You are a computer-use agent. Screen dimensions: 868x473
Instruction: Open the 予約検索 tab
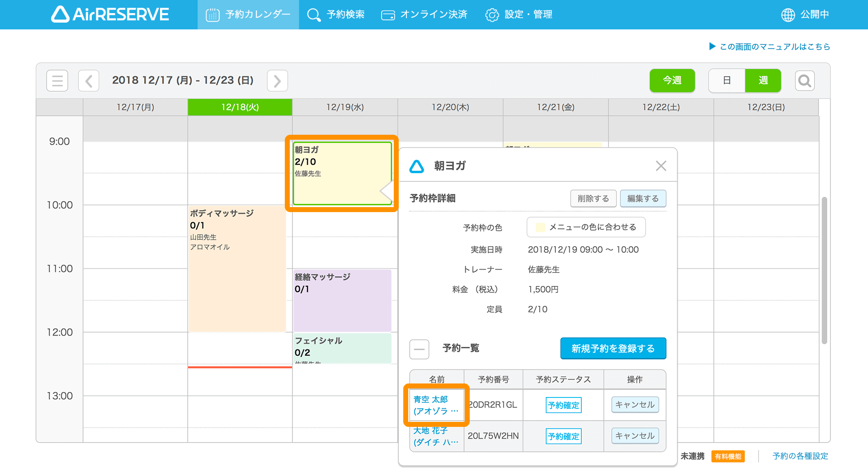pyautogui.click(x=336, y=15)
